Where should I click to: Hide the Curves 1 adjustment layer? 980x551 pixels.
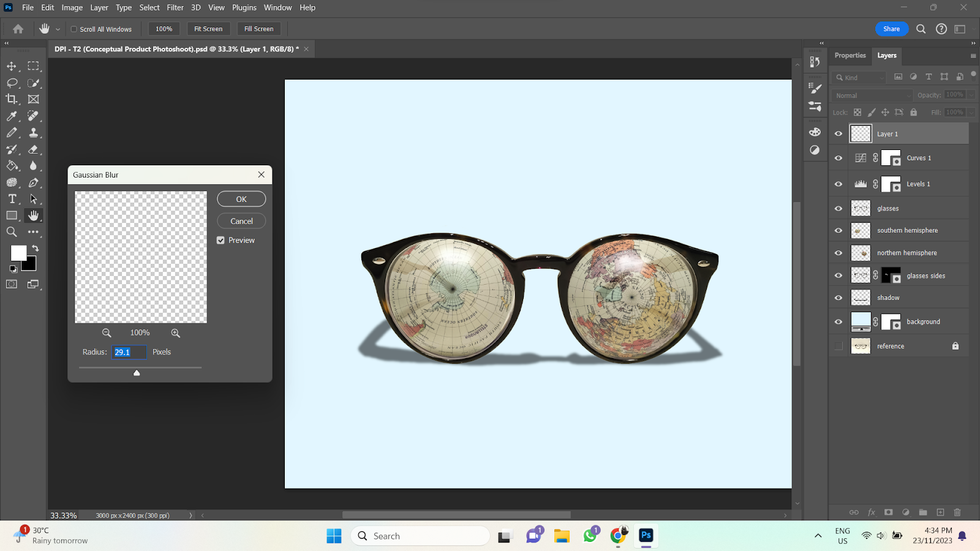[x=839, y=158]
